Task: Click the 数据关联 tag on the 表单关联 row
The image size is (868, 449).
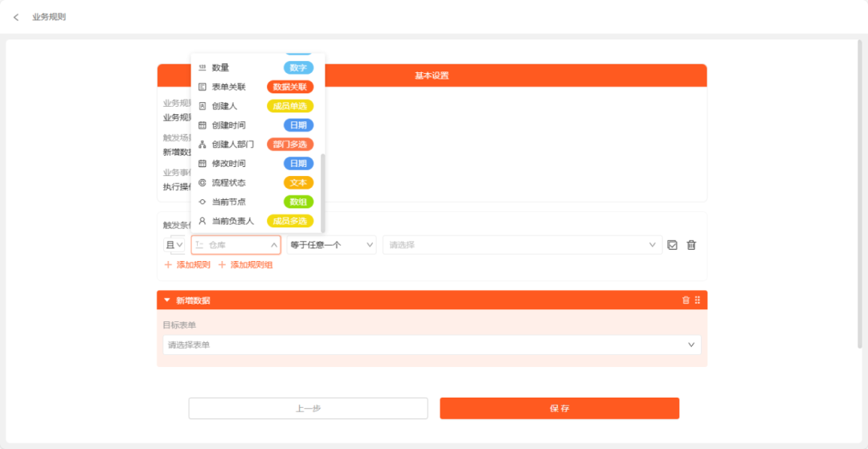Action: pyautogui.click(x=290, y=87)
